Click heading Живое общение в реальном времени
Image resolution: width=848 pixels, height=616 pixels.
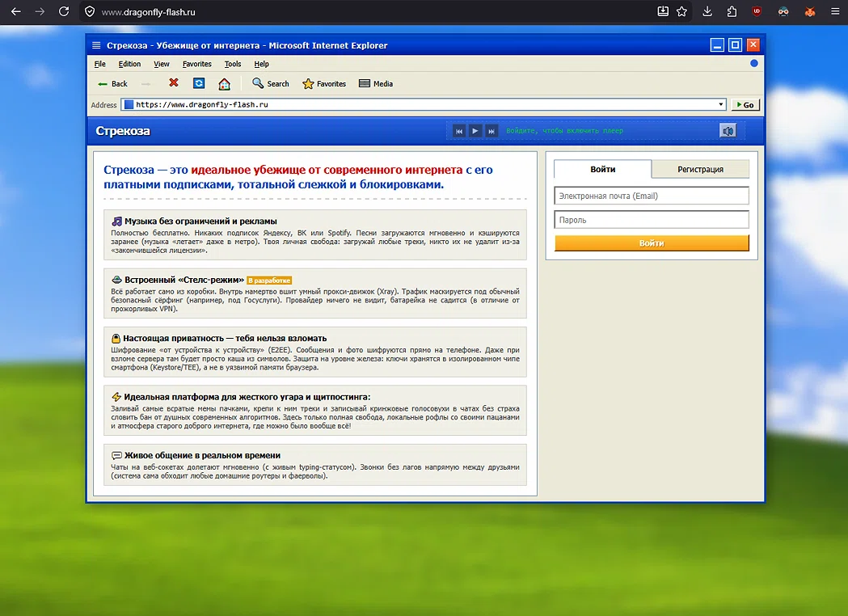pyautogui.click(x=202, y=455)
